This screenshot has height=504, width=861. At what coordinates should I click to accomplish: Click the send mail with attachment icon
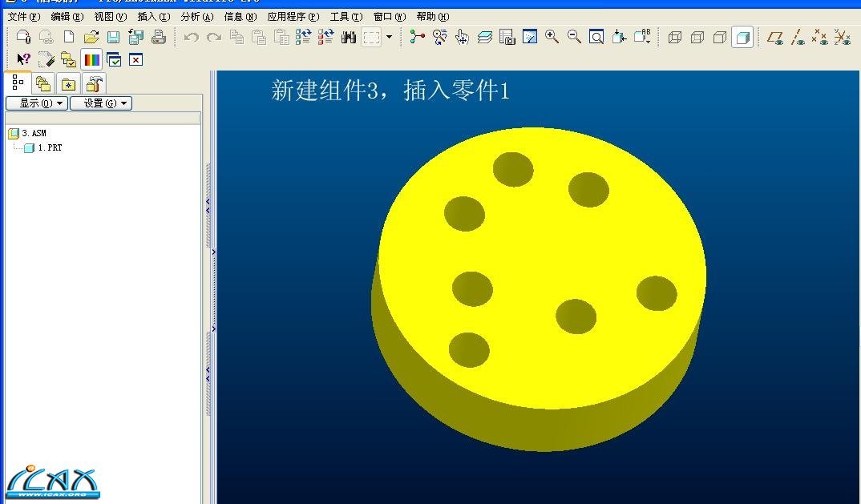(23, 37)
